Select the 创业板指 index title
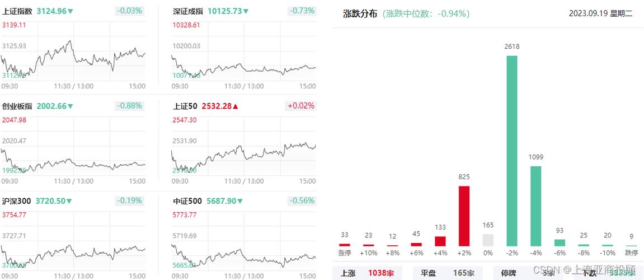Viewport: 644px width, 280px height. (x=17, y=106)
